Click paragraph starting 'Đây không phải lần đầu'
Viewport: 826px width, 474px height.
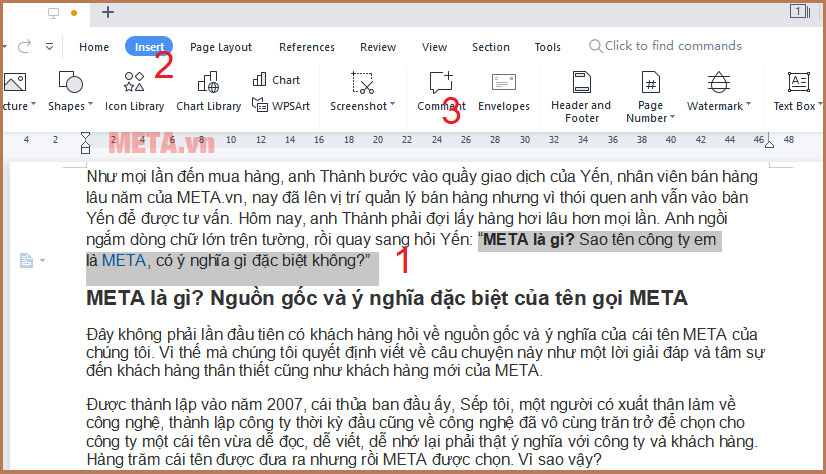click(425, 352)
